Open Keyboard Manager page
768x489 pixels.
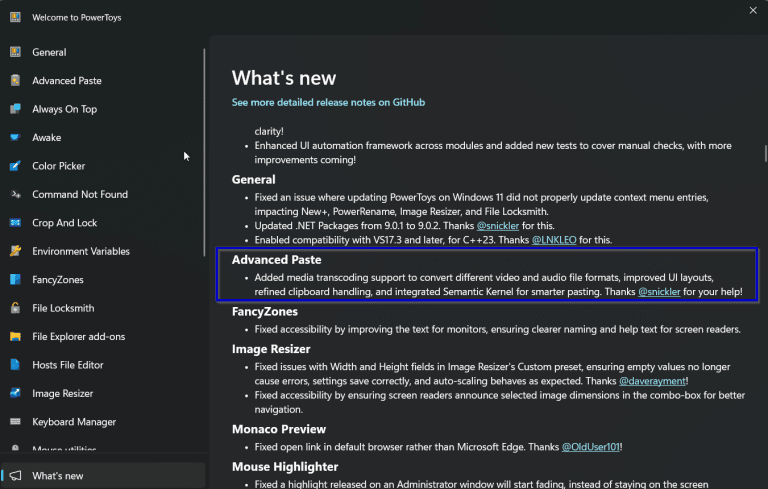click(102, 421)
